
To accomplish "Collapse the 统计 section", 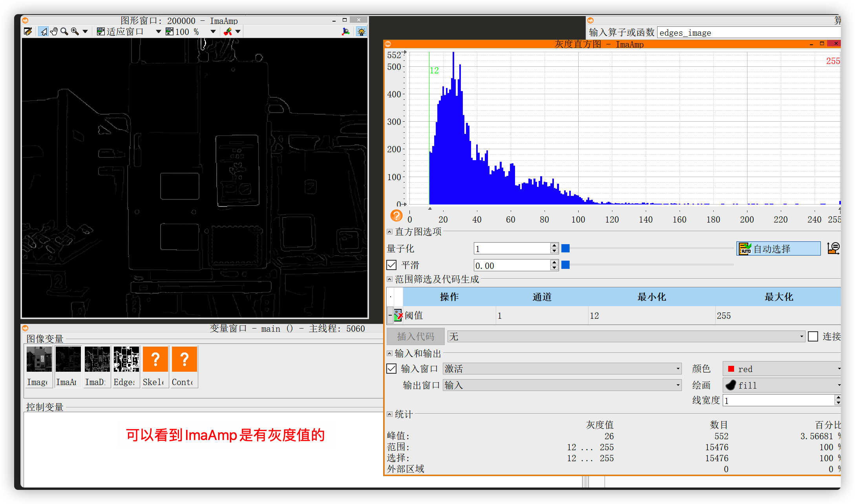I will [x=389, y=414].
